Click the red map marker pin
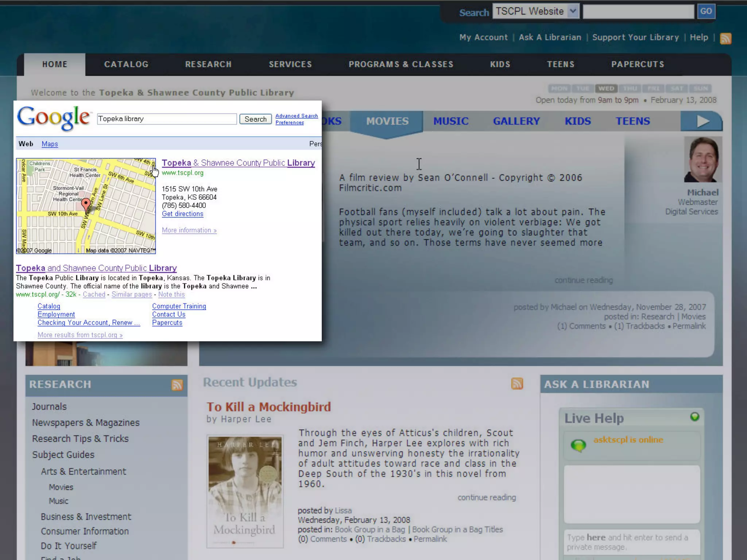 [86, 204]
